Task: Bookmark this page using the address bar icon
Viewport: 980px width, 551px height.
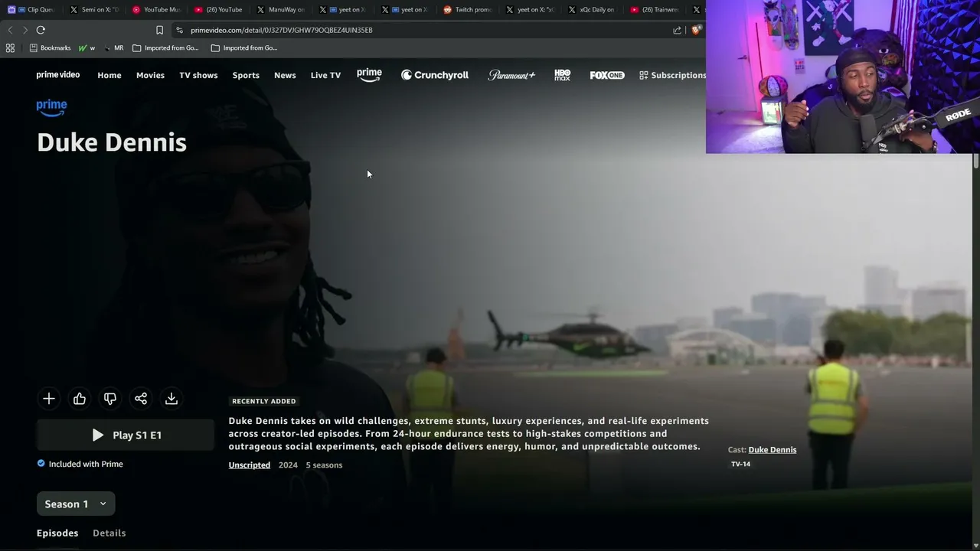Action: (x=159, y=30)
